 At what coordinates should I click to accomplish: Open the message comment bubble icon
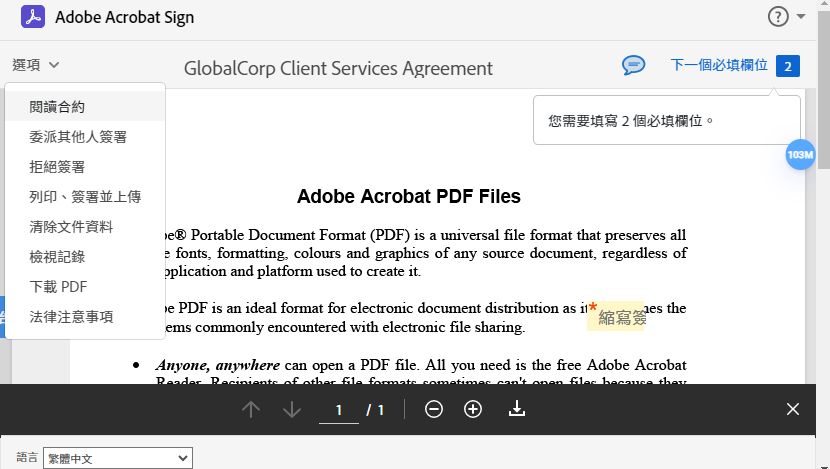coord(633,66)
